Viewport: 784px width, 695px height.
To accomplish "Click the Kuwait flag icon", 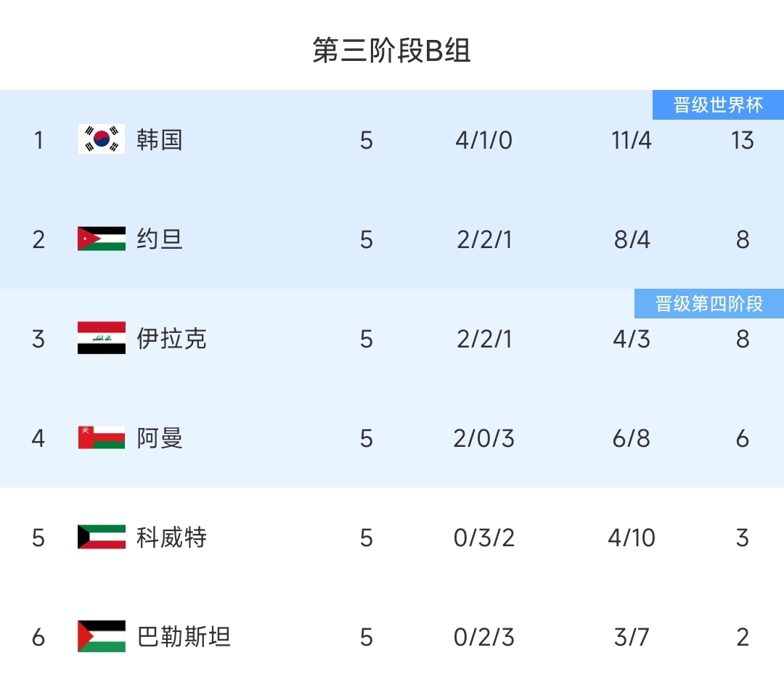I will [x=102, y=537].
